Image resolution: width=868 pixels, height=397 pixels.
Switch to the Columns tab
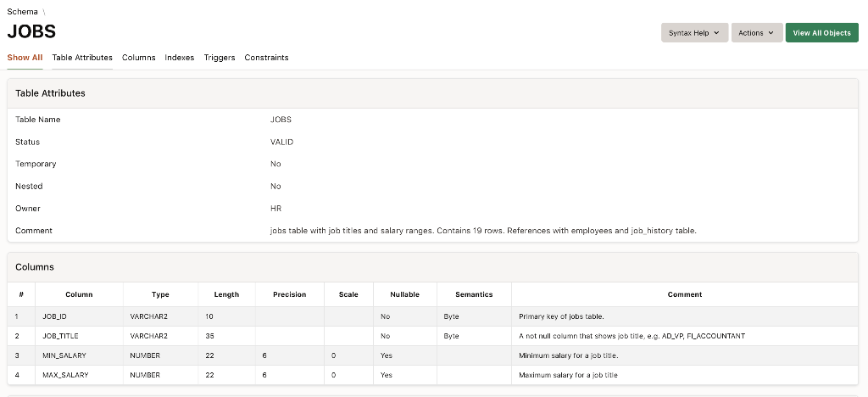[138, 58]
